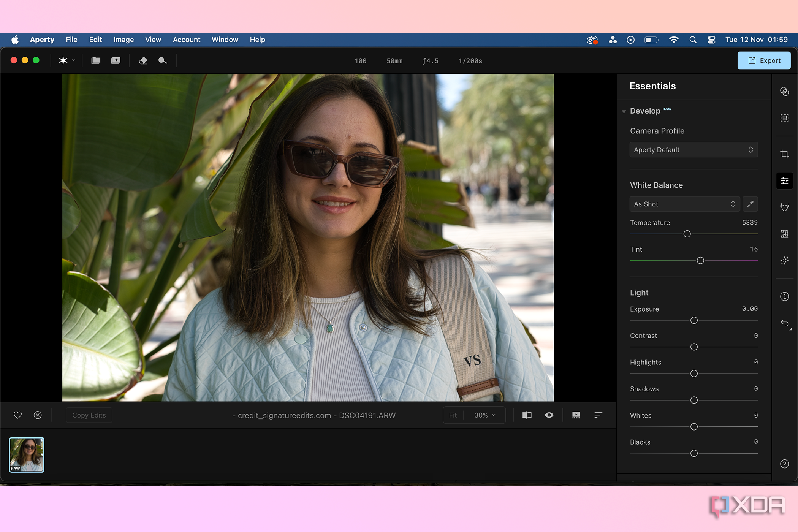Open the image info icon
Screen dimensions: 798x532
point(784,296)
